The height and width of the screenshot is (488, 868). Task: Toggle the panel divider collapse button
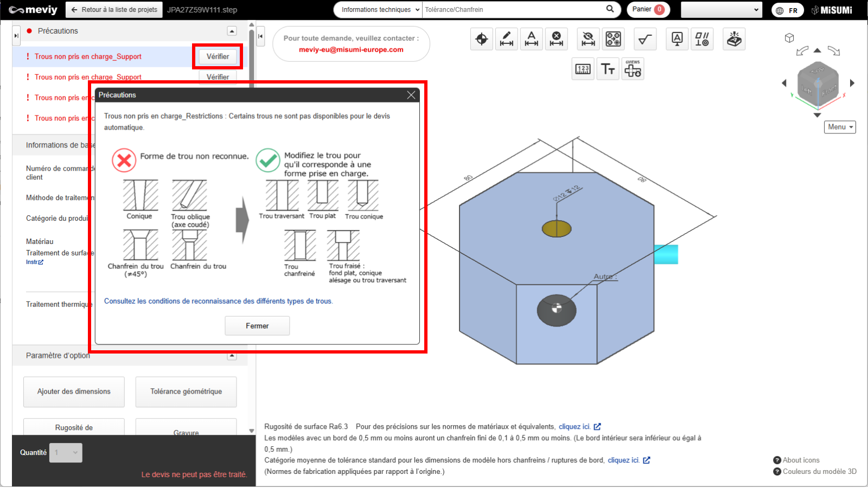(x=260, y=36)
